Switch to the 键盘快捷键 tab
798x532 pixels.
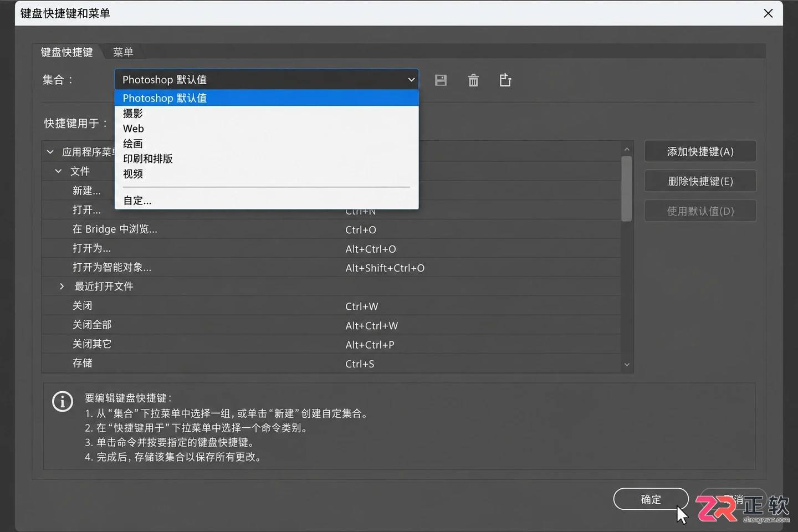click(67, 52)
